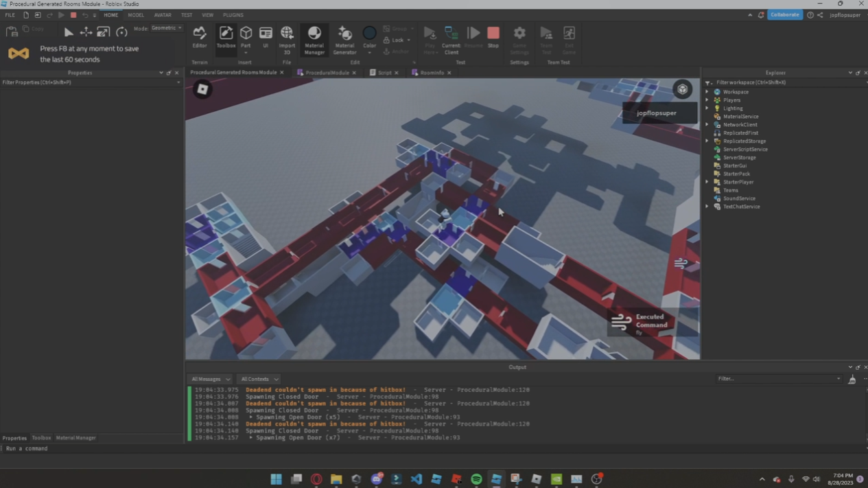Click the Collaborate button

784,14
